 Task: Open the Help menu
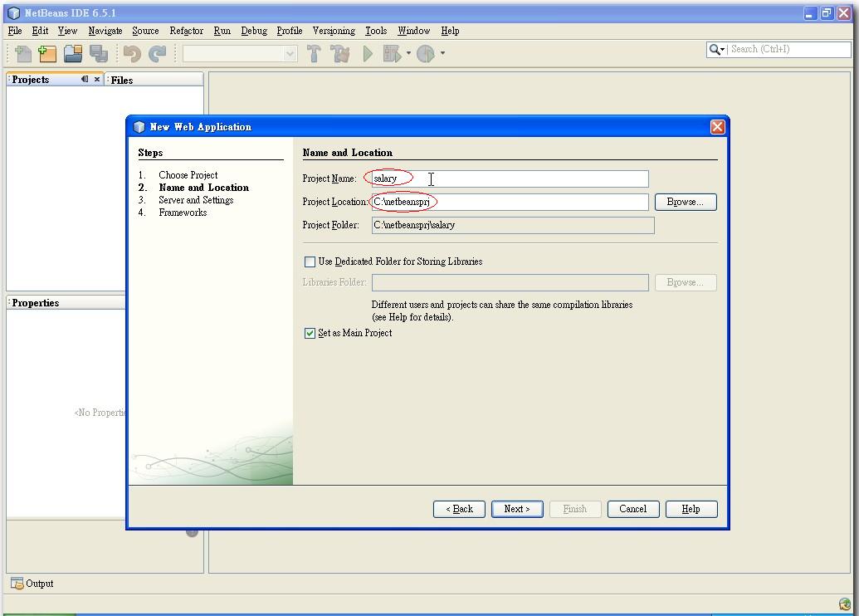pos(450,31)
